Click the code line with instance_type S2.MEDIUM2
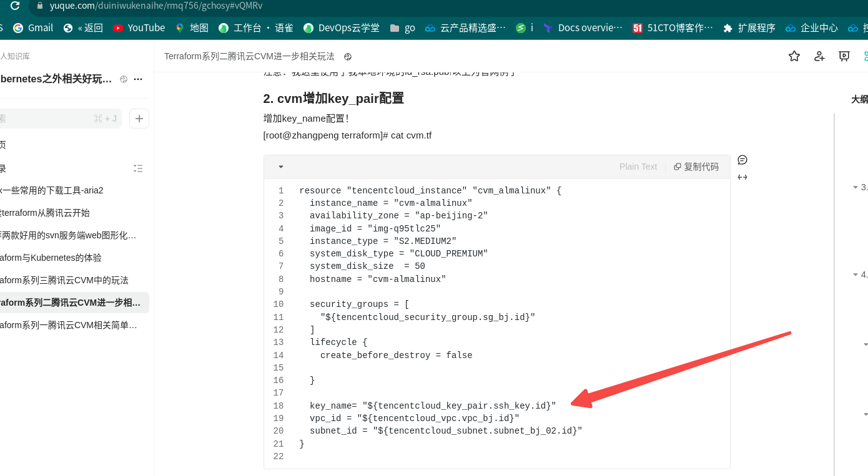The width and height of the screenshot is (868, 476). point(383,241)
